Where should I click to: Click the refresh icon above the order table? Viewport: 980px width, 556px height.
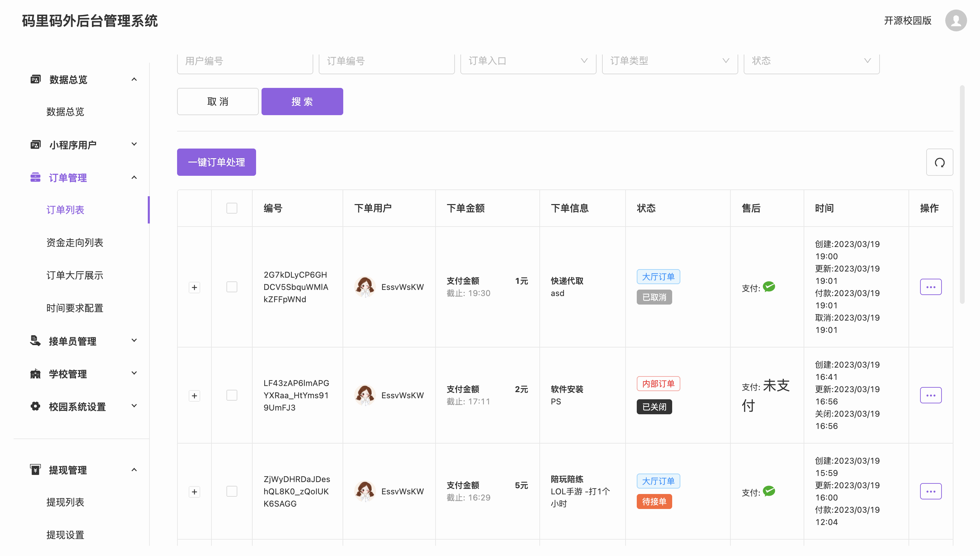click(x=939, y=162)
